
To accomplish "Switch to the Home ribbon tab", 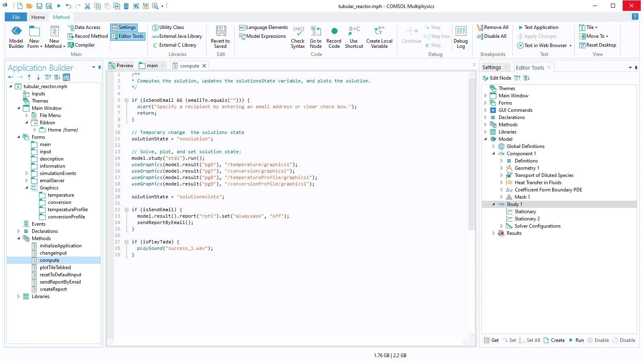I will (x=38, y=17).
